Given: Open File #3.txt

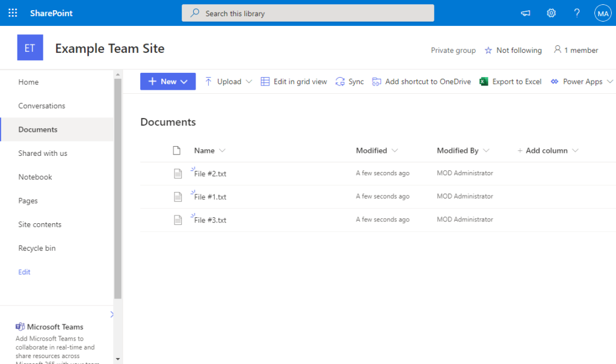Looking at the screenshot, I should 210,220.
